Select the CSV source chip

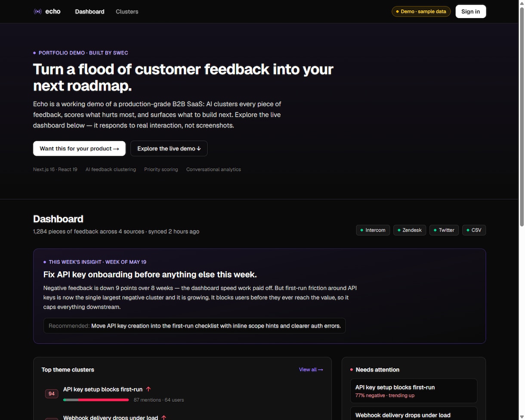474,230
